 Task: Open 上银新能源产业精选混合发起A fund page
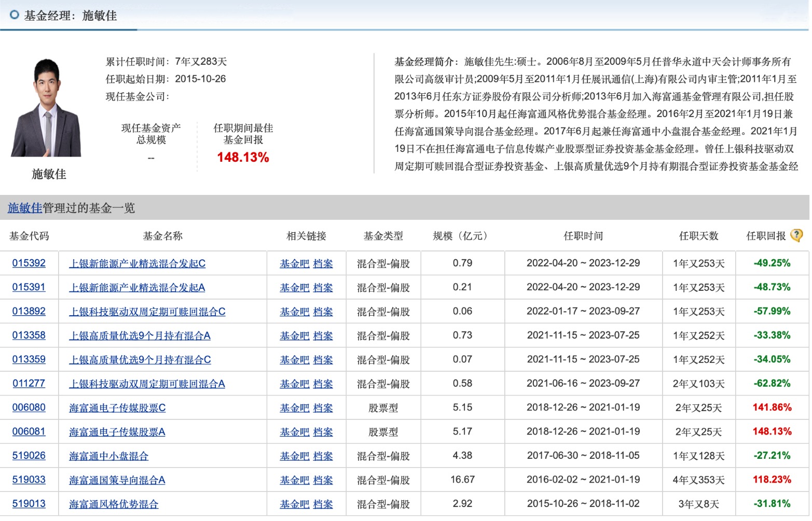[x=137, y=287]
